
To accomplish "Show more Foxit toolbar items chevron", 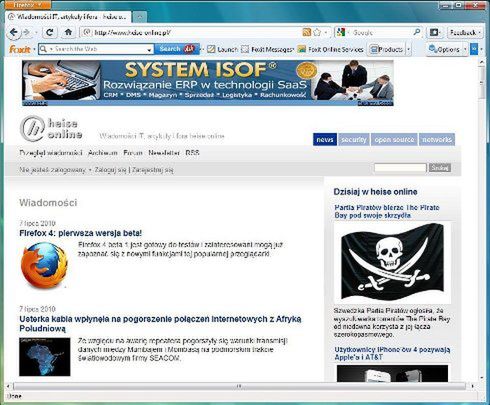I will click(x=474, y=49).
